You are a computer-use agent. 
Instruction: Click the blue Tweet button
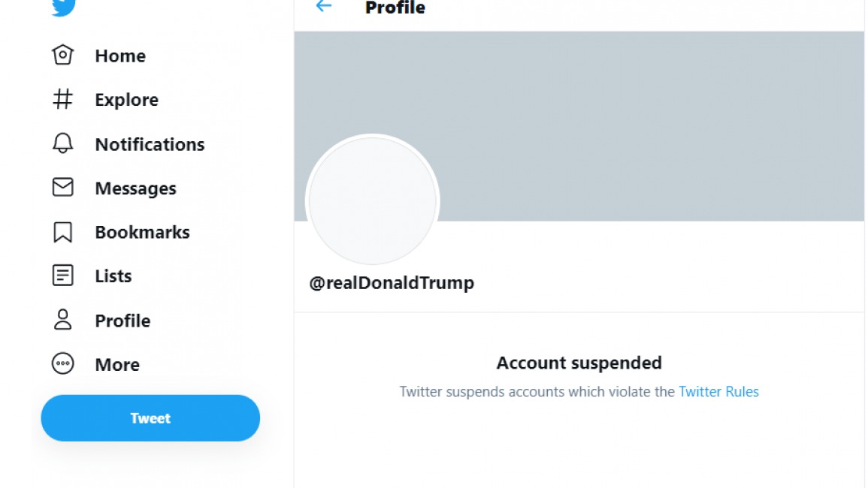point(150,417)
